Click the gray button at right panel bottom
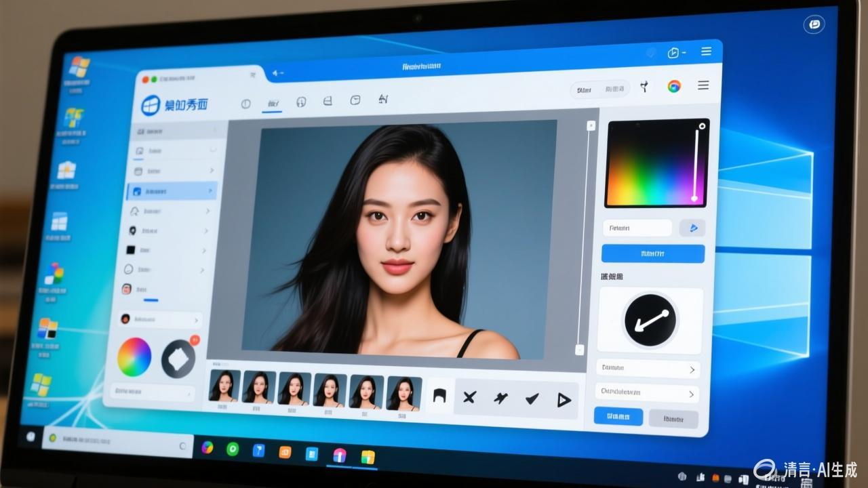Viewport: 868px width, 488px height. point(673,419)
